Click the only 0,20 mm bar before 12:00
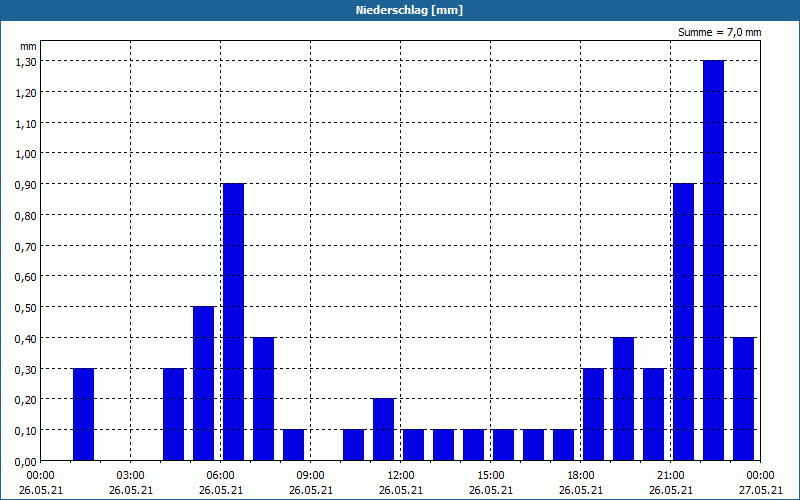The width and height of the screenshot is (800, 500). (x=383, y=429)
